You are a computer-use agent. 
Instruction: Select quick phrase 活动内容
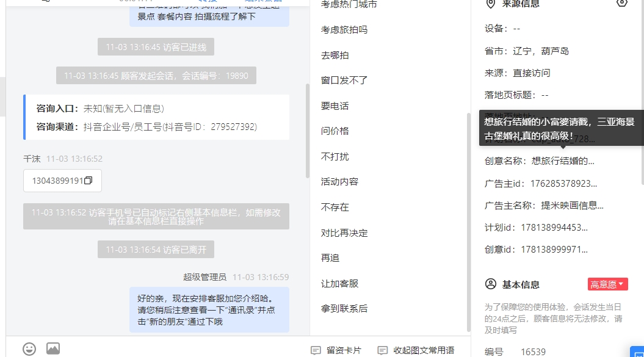point(339,182)
